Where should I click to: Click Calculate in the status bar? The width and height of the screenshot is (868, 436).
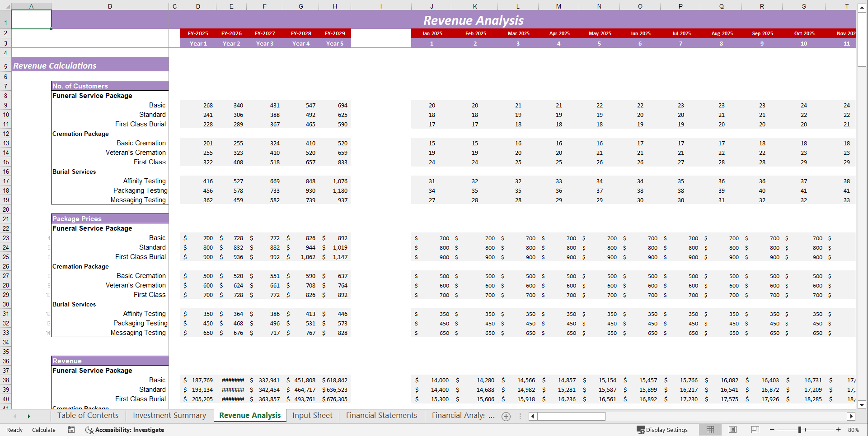(x=44, y=430)
